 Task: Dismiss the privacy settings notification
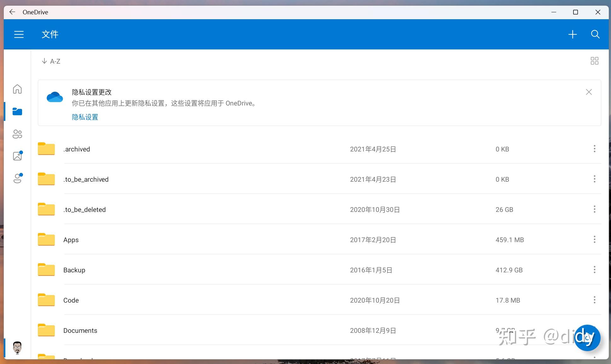[588, 92]
